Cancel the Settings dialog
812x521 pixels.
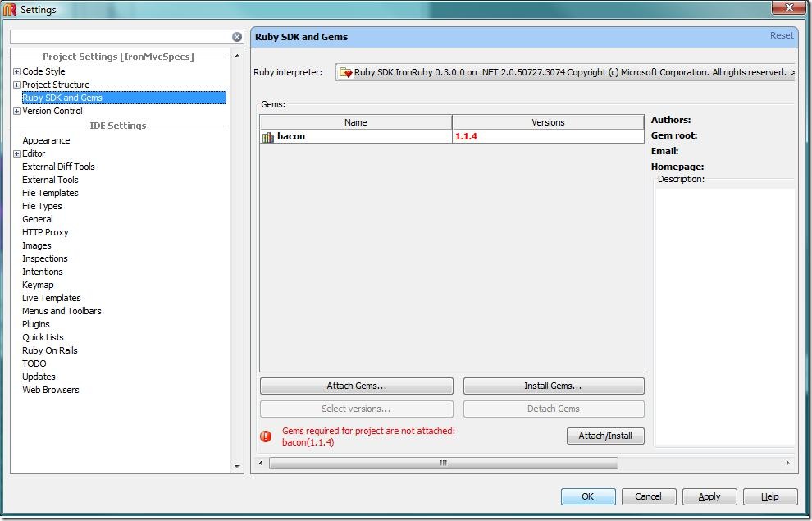click(648, 496)
